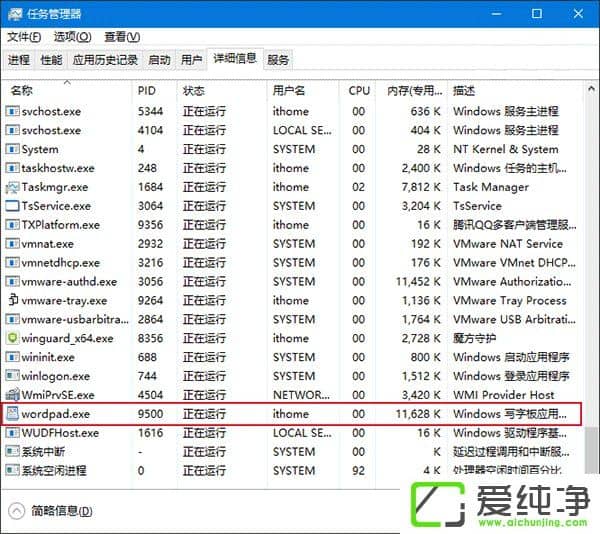Switch to the 进程 tab

pos(19,60)
